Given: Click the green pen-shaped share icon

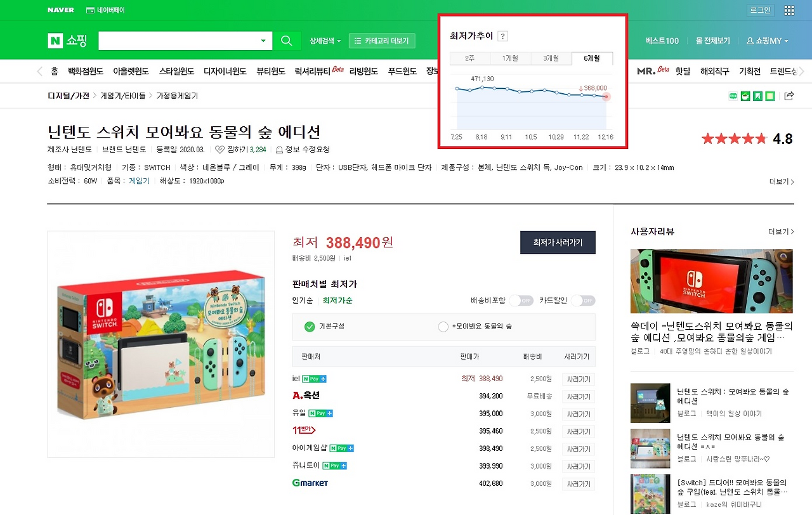Looking at the screenshot, I should (758, 96).
